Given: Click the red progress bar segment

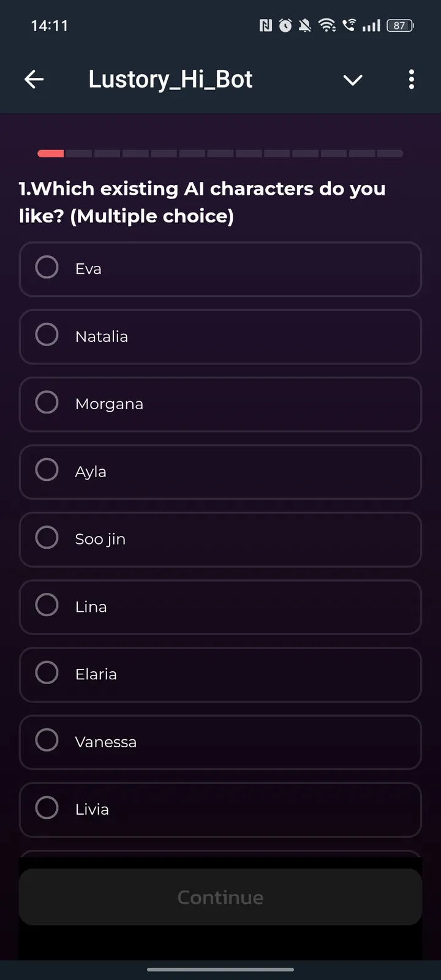Looking at the screenshot, I should [51, 153].
